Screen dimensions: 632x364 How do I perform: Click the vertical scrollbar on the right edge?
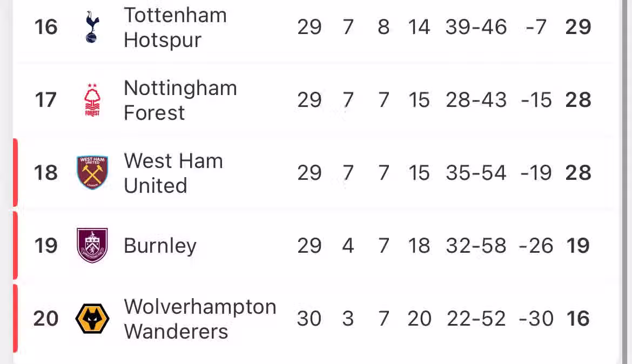624,162
